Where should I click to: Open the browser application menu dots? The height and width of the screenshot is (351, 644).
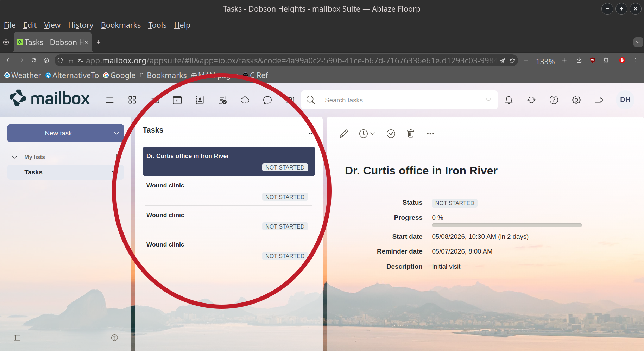(x=636, y=60)
